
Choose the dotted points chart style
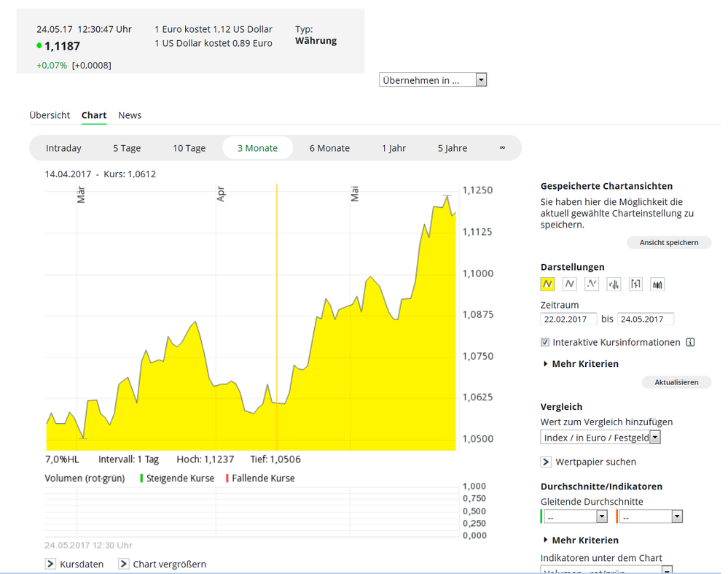[590, 284]
